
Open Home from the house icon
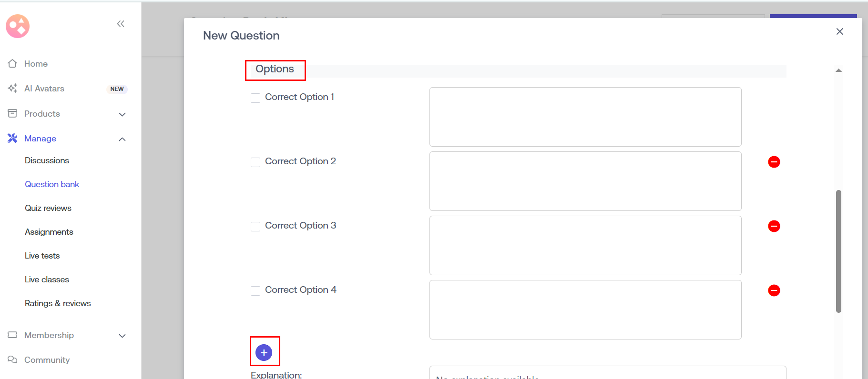[13, 64]
